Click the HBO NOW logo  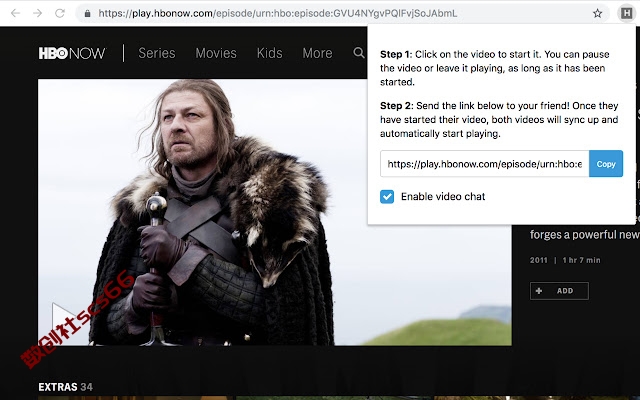point(72,53)
